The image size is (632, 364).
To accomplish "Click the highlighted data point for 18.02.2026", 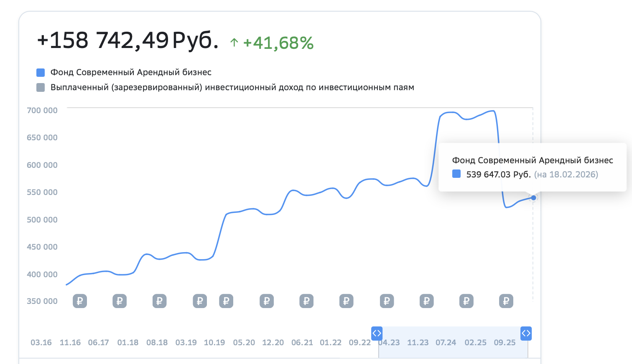I will [533, 198].
